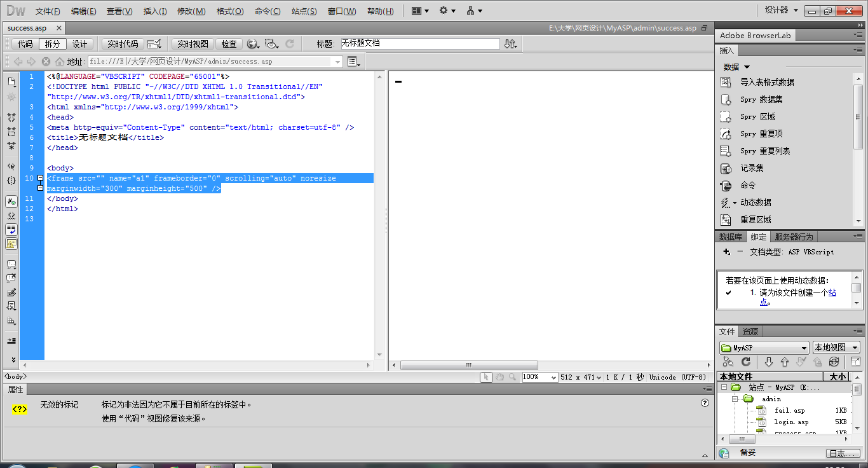This screenshot has width=868, height=468.
Task: Open 插入(I) menu
Action: (x=155, y=11)
